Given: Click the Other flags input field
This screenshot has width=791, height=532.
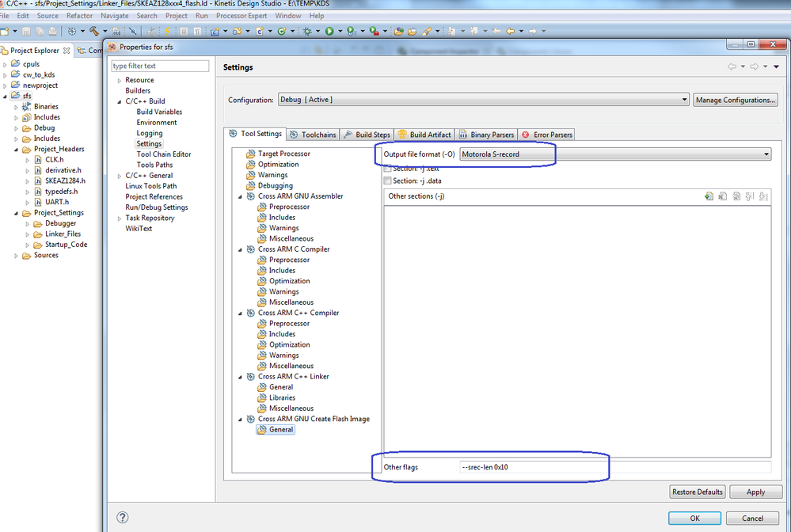Looking at the screenshot, I should [615, 467].
